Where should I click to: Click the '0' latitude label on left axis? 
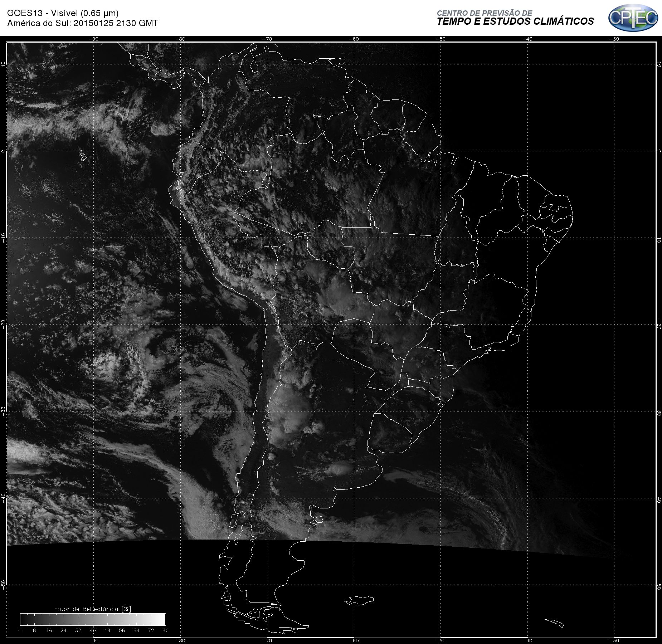(3, 151)
